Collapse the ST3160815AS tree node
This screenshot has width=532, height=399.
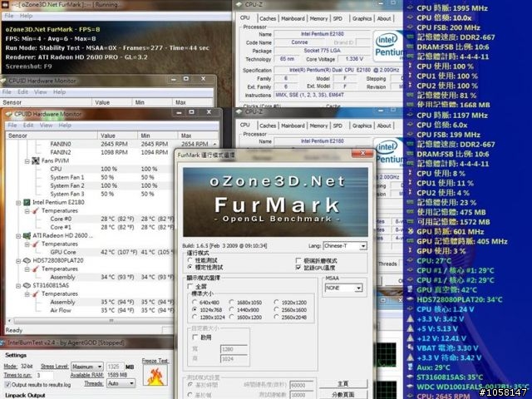(18, 286)
